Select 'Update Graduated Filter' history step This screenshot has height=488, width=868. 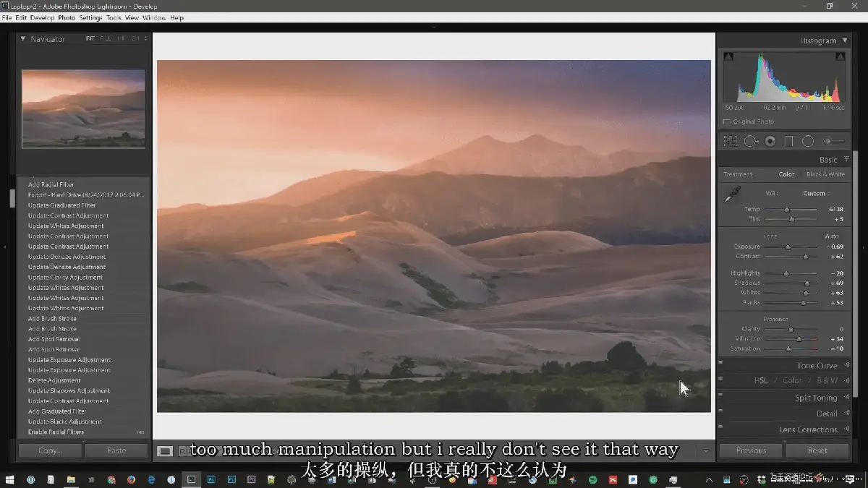61,205
